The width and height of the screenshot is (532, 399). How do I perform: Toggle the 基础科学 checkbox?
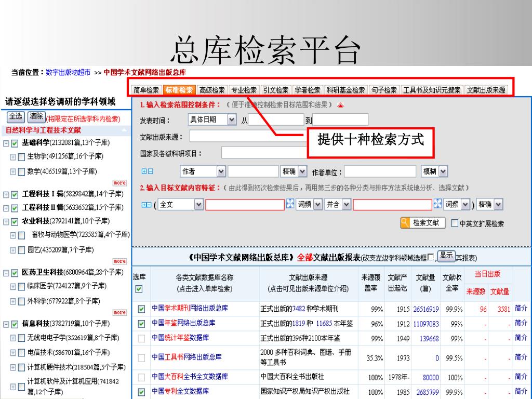coord(15,143)
